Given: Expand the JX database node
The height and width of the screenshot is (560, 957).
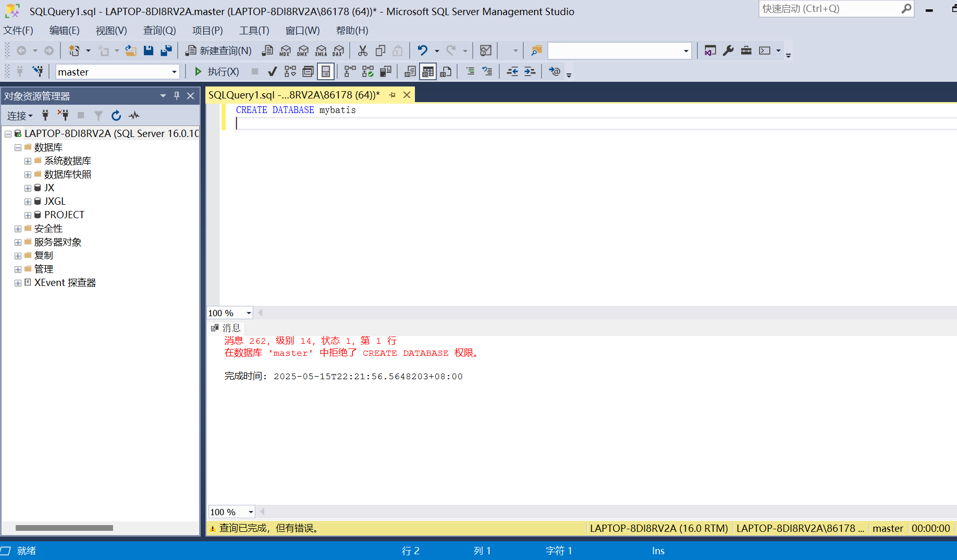Looking at the screenshot, I should tap(28, 188).
